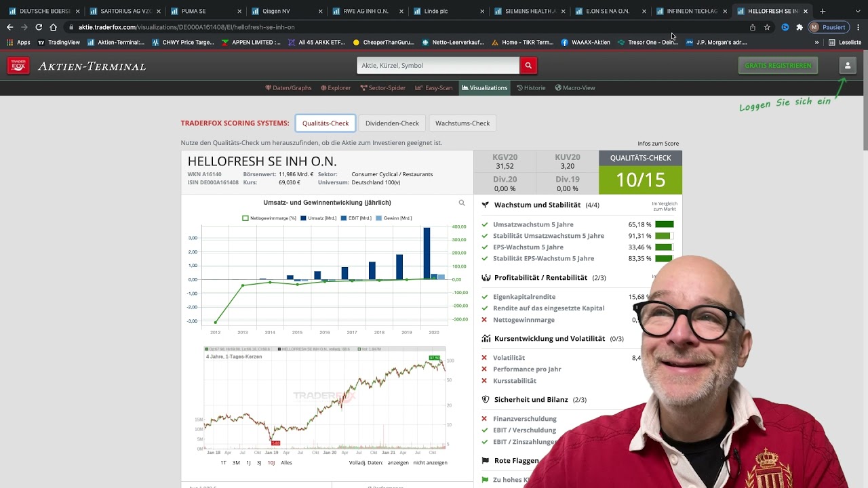
Task: Click the Rote Flaggen flag icon
Action: pyautogui.click(x=486, y=460)
